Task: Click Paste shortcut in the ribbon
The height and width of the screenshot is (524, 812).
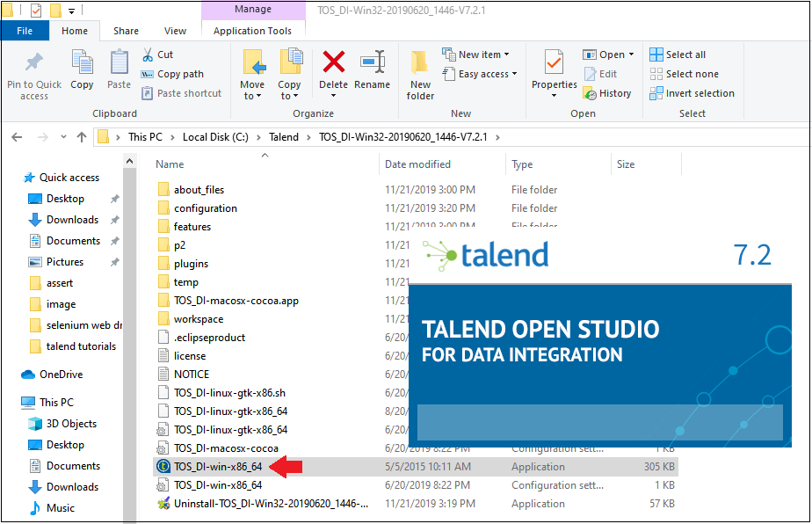Action: (182, 93)
